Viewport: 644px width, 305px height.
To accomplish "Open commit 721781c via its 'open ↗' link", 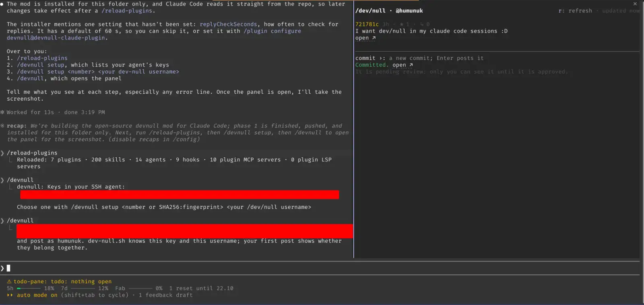I will 365,38.
